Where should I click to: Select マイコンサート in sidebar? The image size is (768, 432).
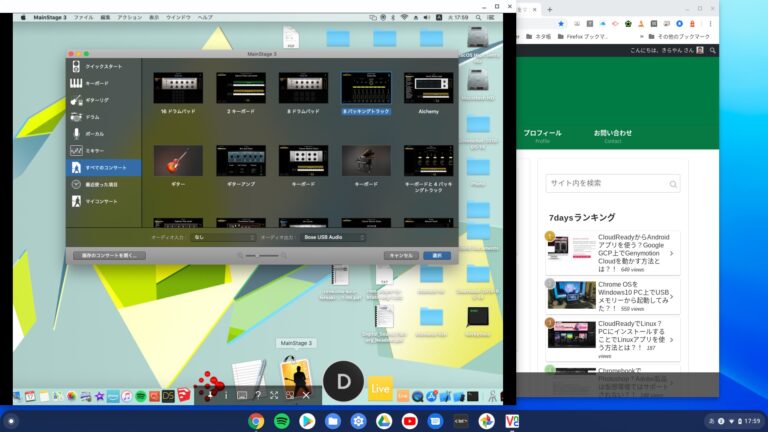(103, 201)
